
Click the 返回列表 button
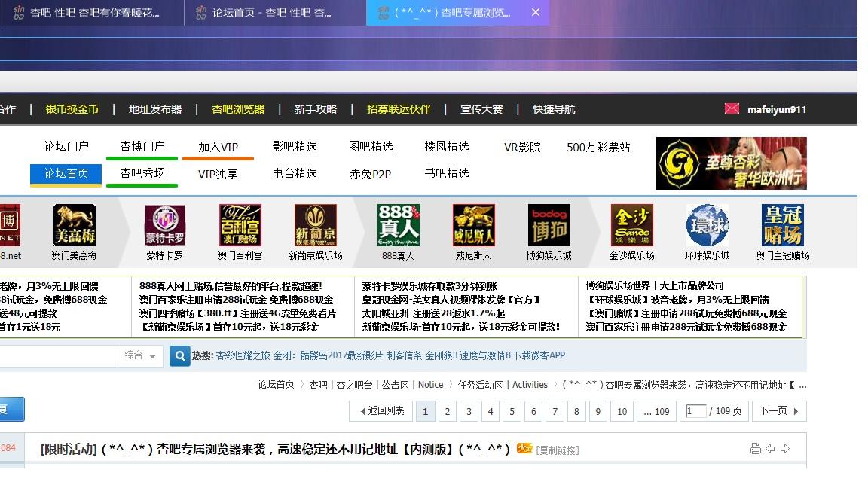[x=381, y=411]
